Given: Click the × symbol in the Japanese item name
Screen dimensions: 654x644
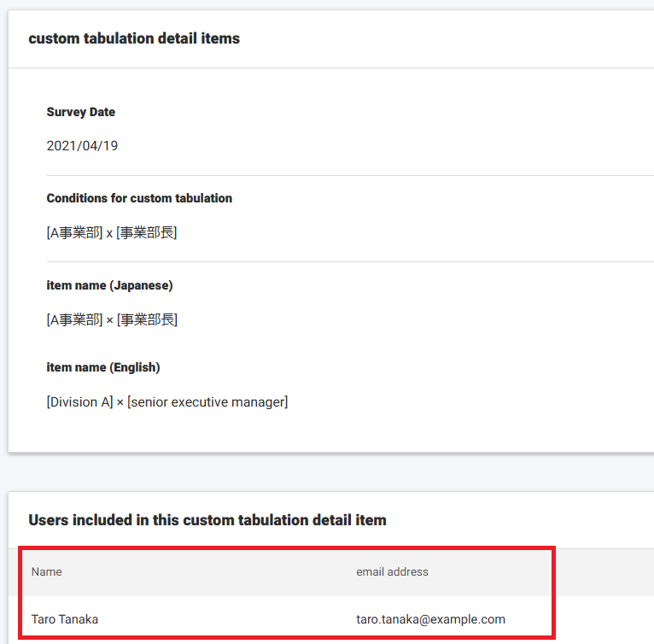Looking at the screenshot, I should pyautogui.click(x=110, y=320).
